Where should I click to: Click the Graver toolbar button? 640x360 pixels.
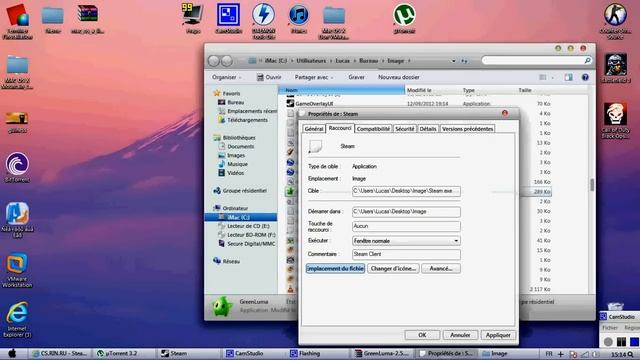(356, 77)
